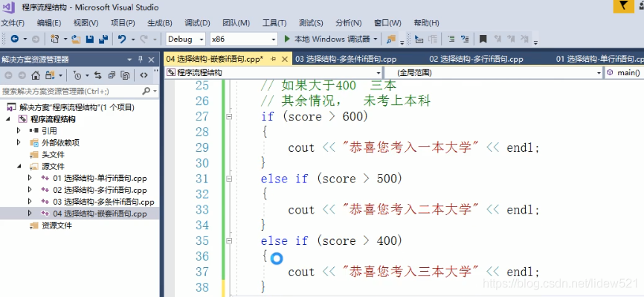Expand 01 选择结构-单行if语句.cpp tree node
Viewport: 644px width, 297px height.
(29, 178)
